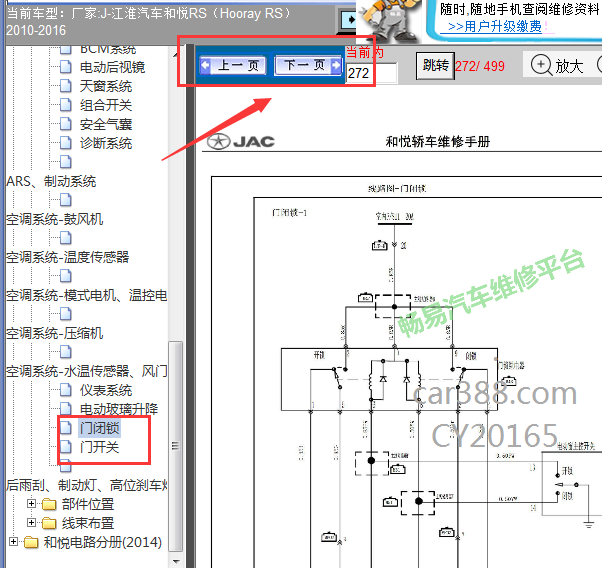Select the 后雨刮、制动灯、高位刹车 entry

(87, 485)
